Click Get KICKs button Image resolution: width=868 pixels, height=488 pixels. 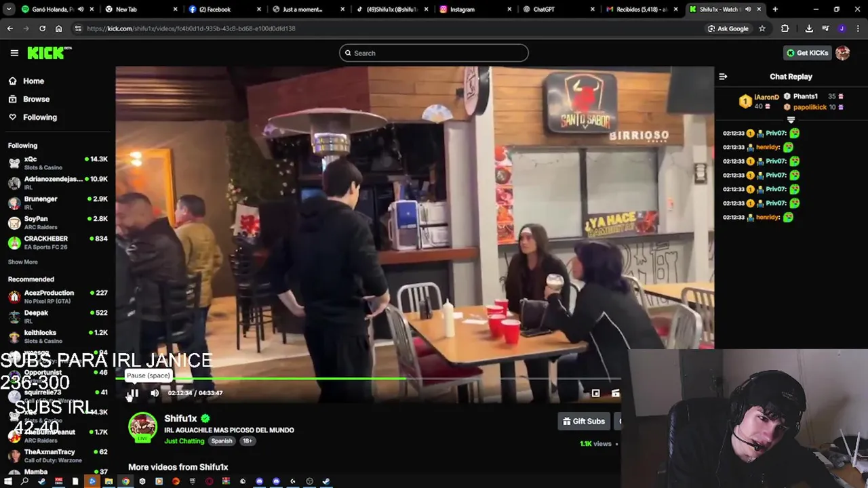coord(807,53)
